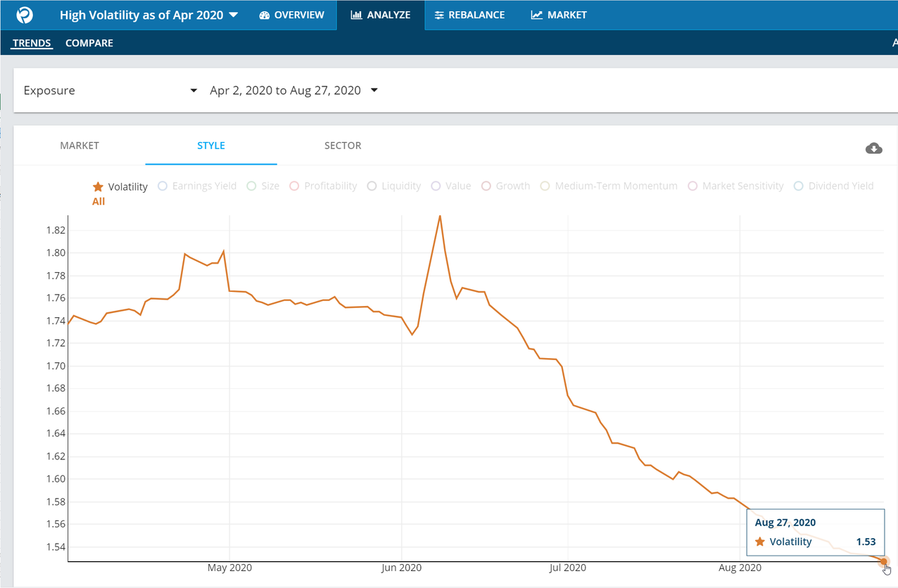Click the Growth factor circle
The image size is (898, 588).
tap(486, 186)
